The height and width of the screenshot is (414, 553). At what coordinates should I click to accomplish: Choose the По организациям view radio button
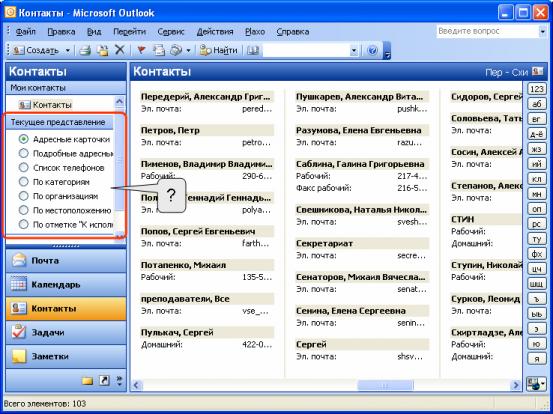[x=24, y=196]
